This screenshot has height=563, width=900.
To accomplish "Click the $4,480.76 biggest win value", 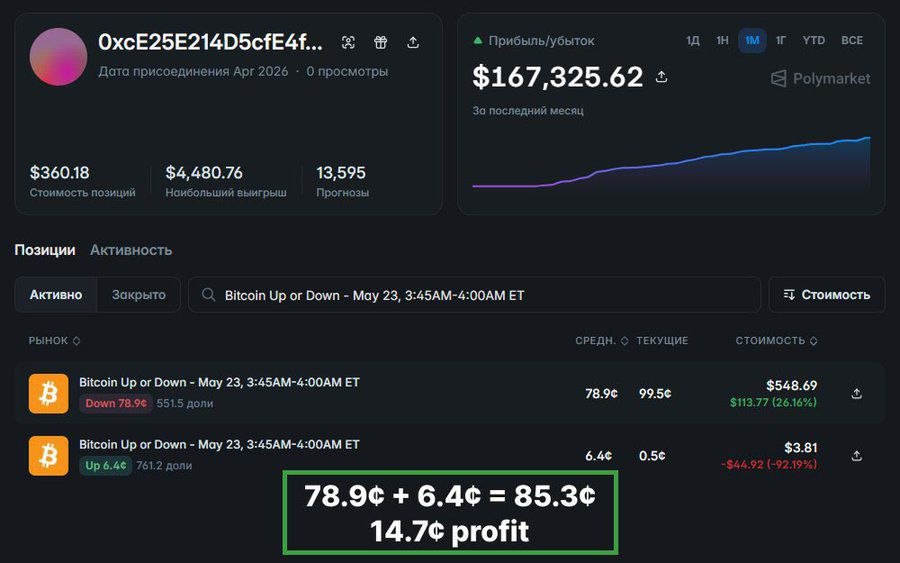I will tap(204, 173).
